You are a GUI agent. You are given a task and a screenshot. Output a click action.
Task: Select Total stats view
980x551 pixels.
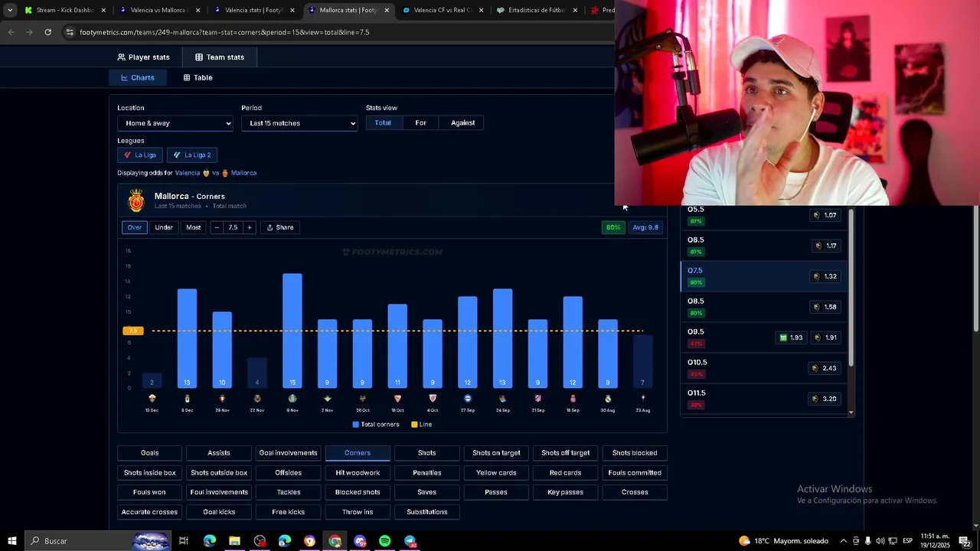point(383,122)
